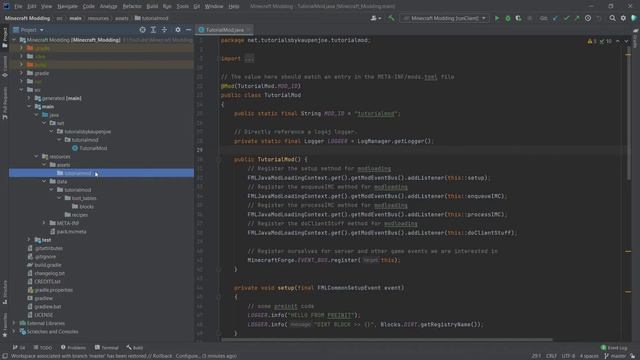Click the CRLF line separator widget
Image resolution: width=640 pixels, height=360 pixels.
pyautogui.click(x=551, y=356)
